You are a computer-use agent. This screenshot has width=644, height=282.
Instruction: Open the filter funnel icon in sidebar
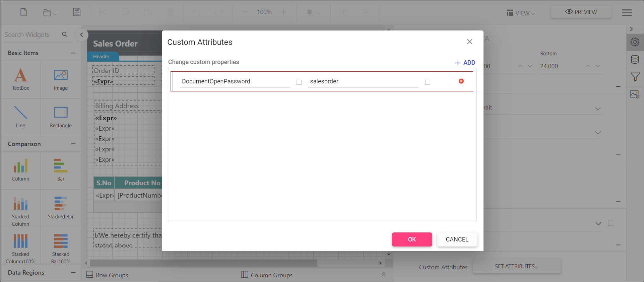(635, 77)
